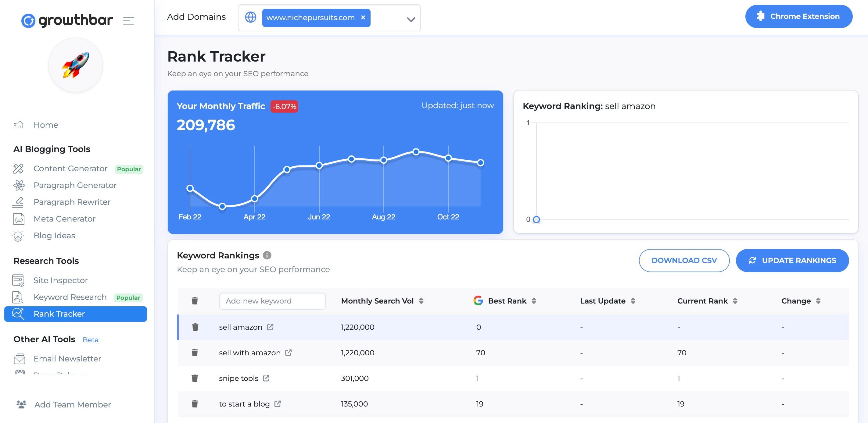Click the Feb 22 traffic chart data point
The height and width of the screenshot is (423, 868).
190,188
